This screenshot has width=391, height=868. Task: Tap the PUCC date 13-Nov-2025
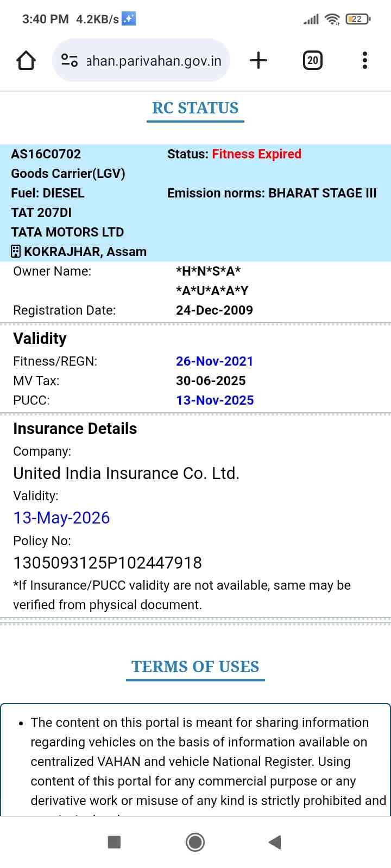point(215,400)
